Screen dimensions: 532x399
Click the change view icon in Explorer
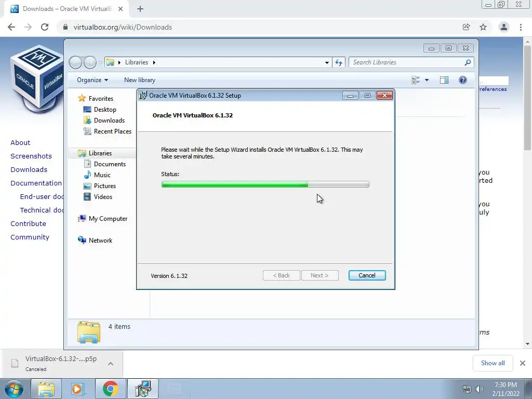point(416,80)
